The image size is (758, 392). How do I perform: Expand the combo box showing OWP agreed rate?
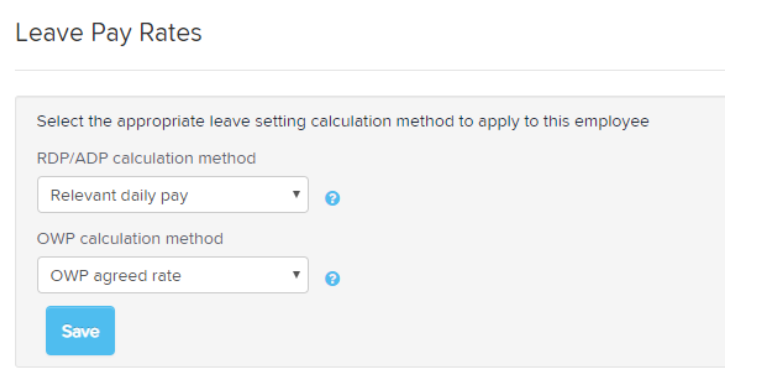click(173, 275)
